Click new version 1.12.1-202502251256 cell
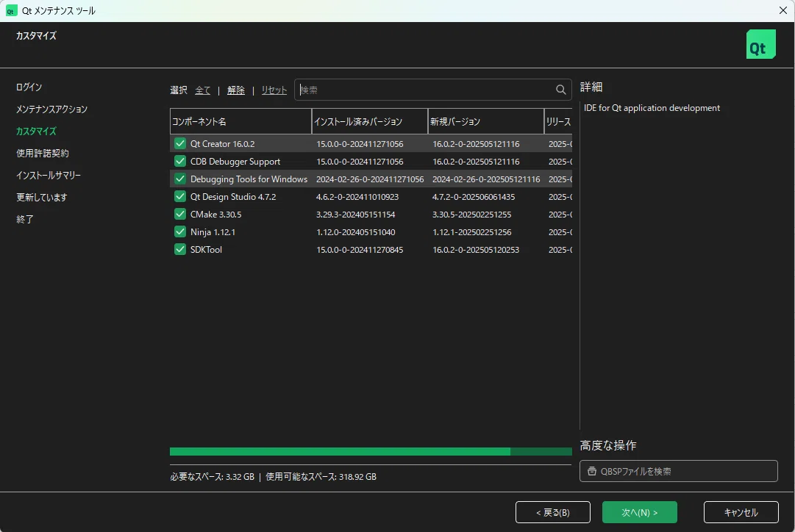The height and width of the screenshot is (532, 795). [x=471, y=232]
